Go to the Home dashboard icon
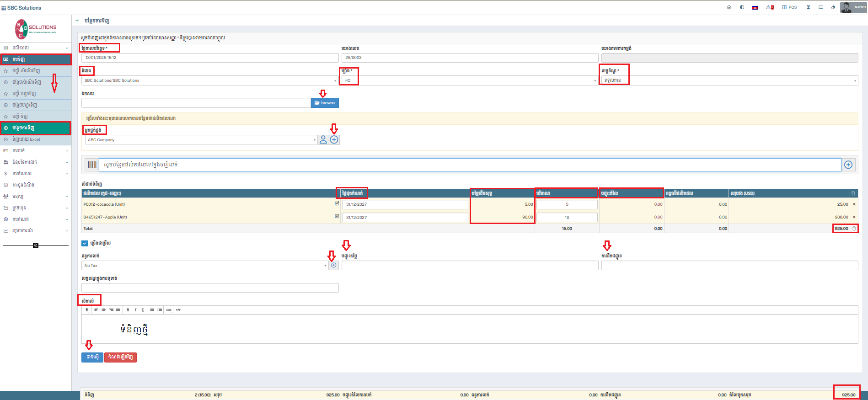Image resolution: width=868 pixels, height=400 pixels. point(729,7)
